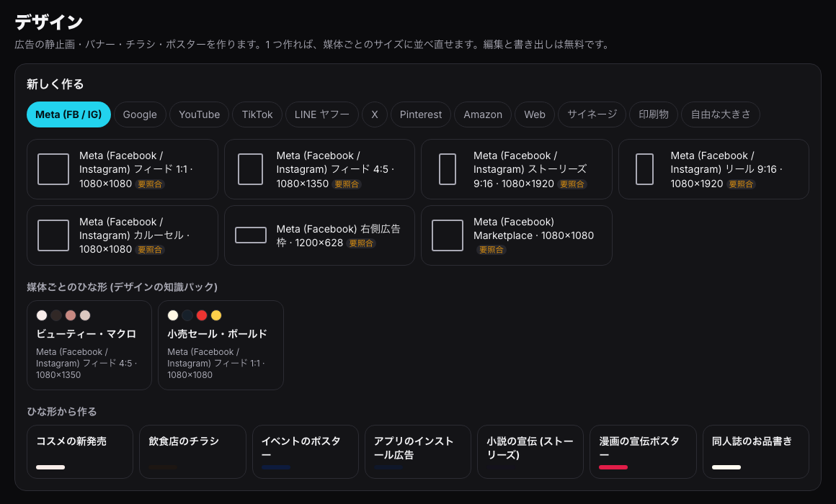
Task: Click 要照合 badge on カルーセル card
Action: coord(150,250)
